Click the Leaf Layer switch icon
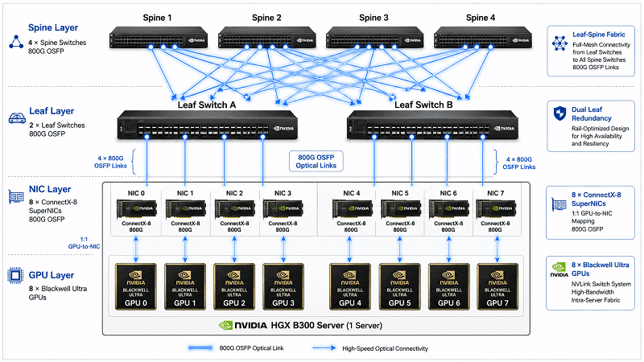The width and height of the screenshot is (644, 362). pos(17,118)
